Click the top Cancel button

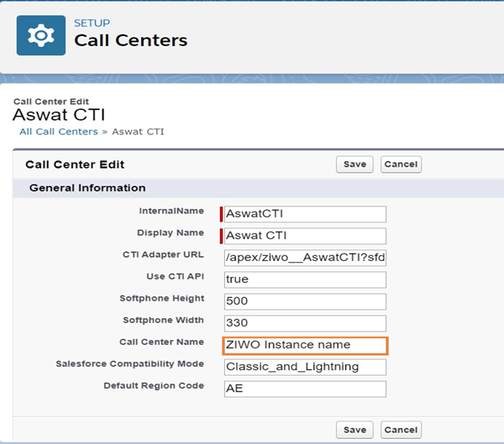[401, 165]
